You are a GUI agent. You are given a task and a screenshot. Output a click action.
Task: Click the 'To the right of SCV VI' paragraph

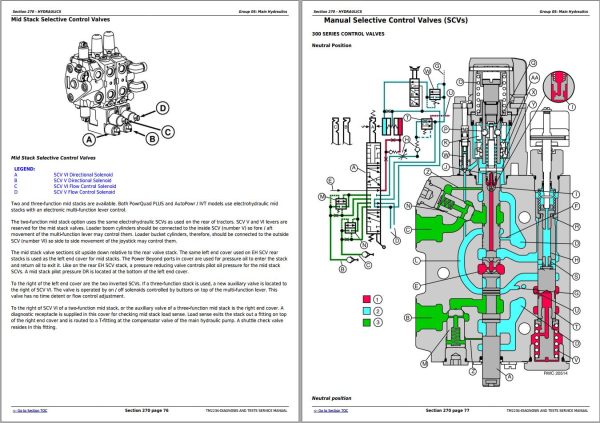149,317
